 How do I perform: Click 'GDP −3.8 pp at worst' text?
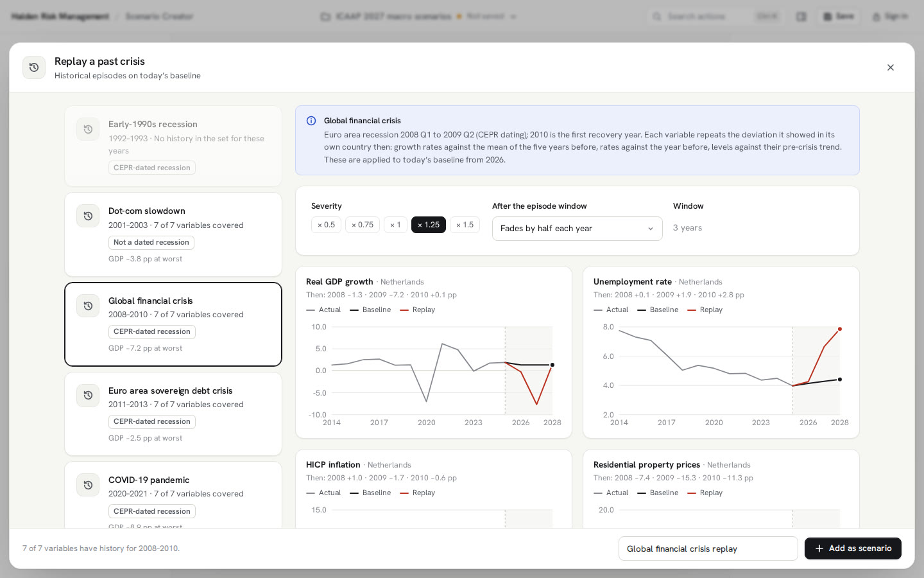[x=145, y=259]
